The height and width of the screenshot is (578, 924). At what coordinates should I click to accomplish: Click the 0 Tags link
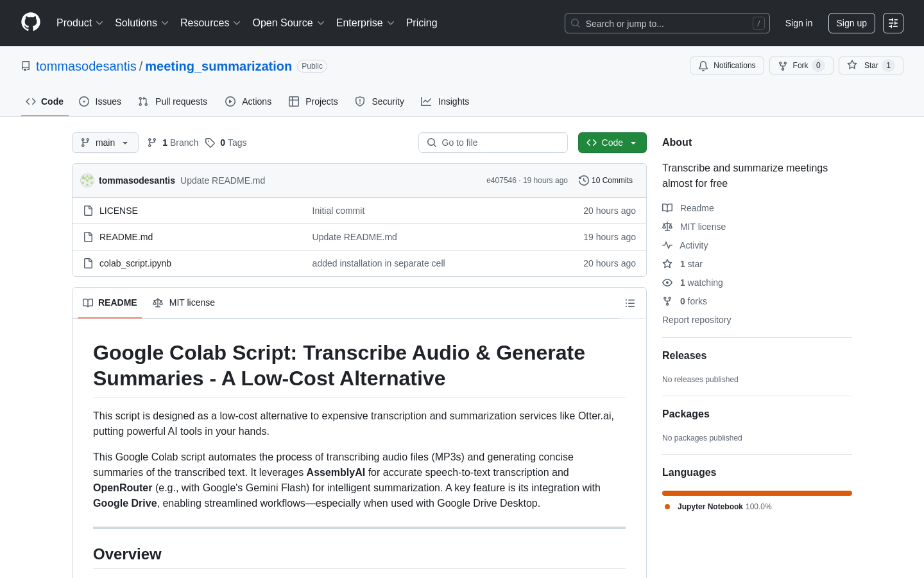point(226,143)
